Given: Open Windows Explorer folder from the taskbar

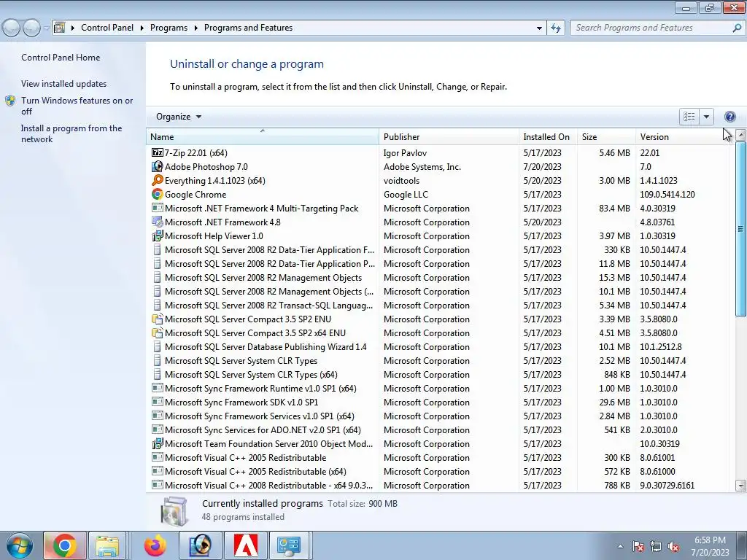Looking at the screenshot, I should (107, 545).
